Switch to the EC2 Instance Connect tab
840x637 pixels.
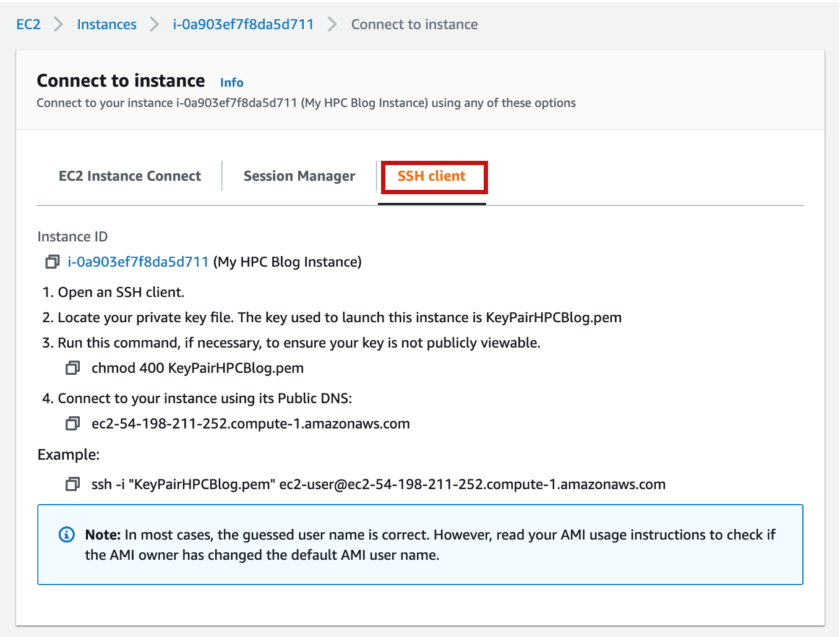click(x=129, y=176)
